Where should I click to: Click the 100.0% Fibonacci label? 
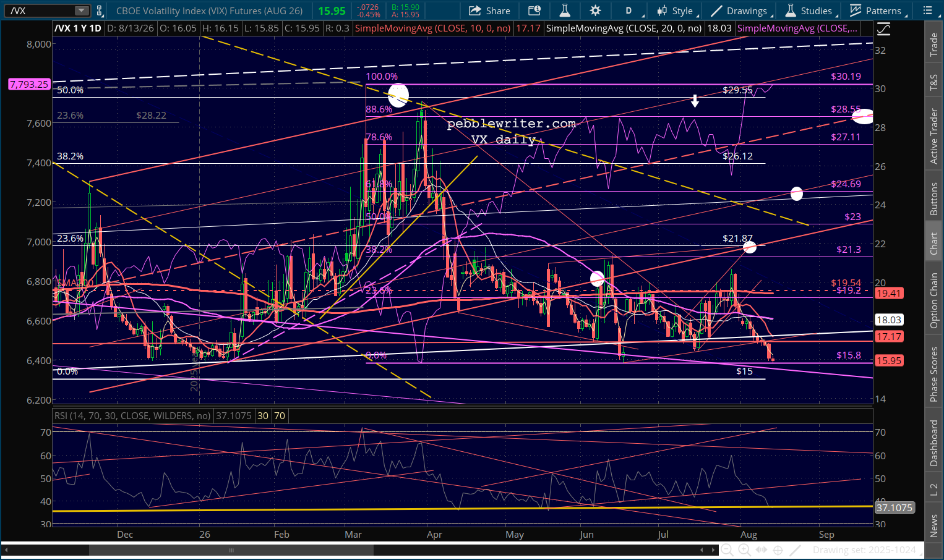[x=382, y=77]
